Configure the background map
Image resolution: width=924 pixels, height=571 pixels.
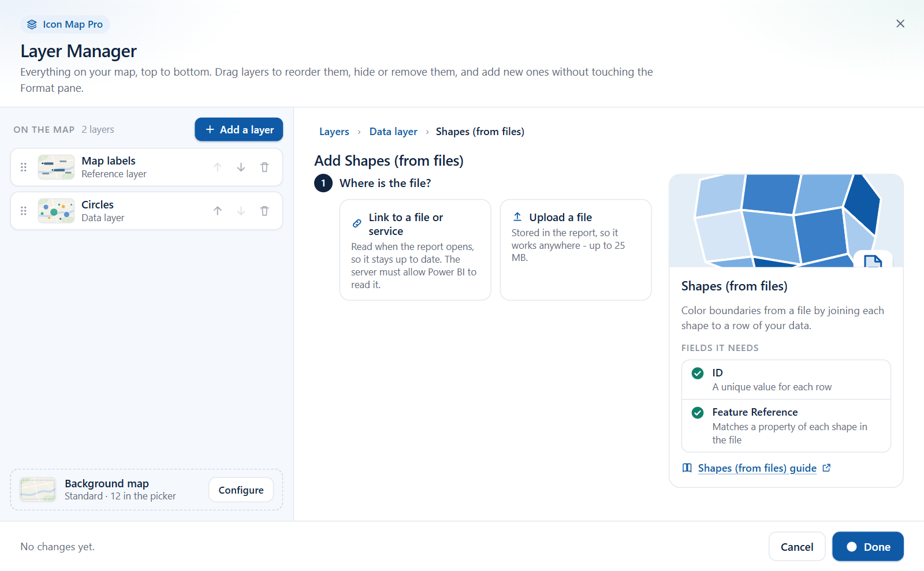[x=241, y=490]
